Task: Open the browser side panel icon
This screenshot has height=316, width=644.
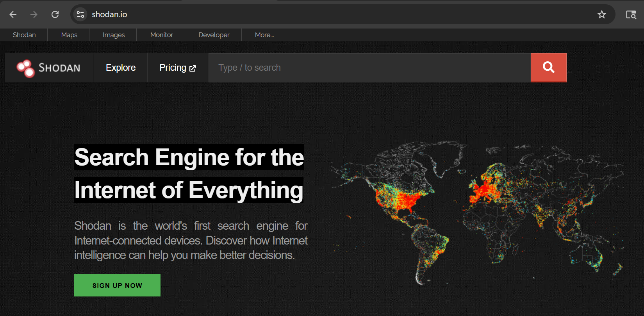Action: point(631,14)
